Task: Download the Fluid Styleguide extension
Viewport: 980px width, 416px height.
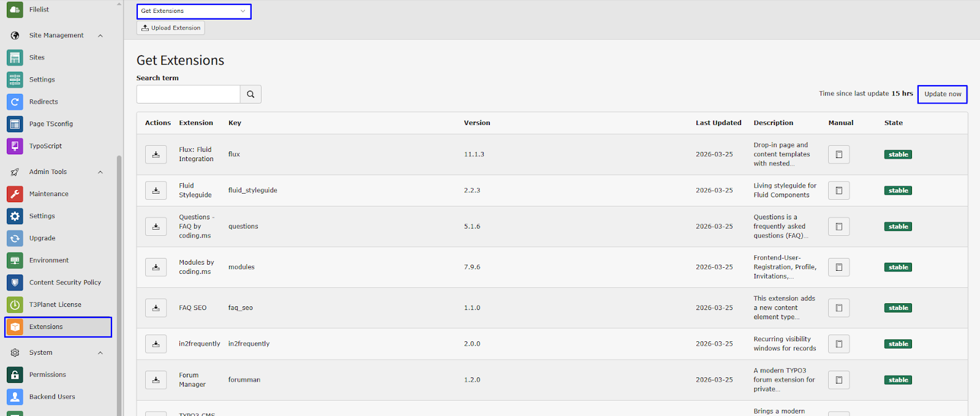Action: click(x=156, y=191)
